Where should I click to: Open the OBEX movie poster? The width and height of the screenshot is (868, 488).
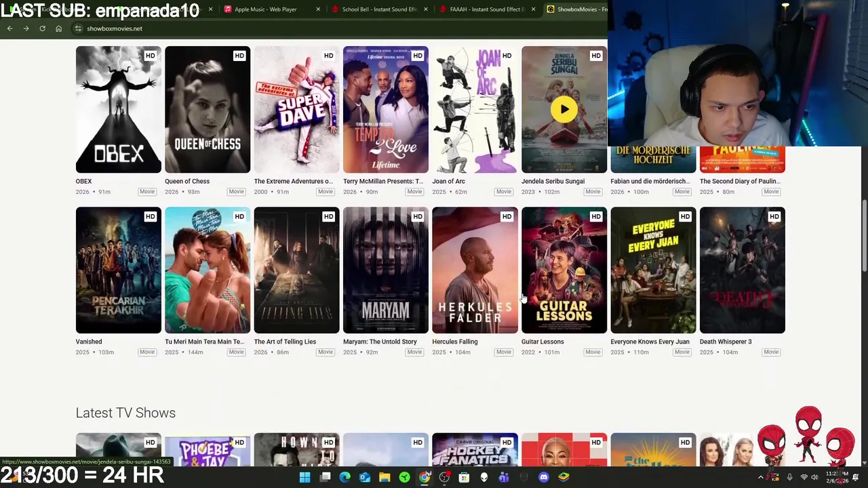(x=119, y=110)
